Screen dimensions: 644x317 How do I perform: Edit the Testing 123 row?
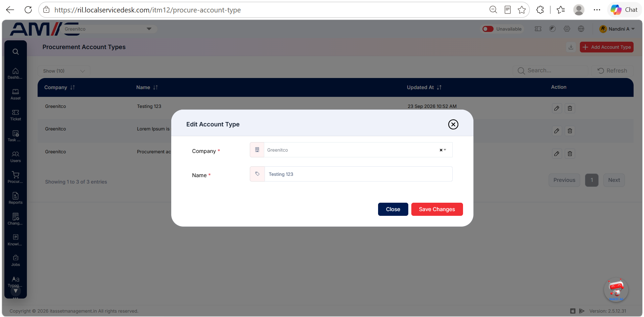tap(557, 108)
